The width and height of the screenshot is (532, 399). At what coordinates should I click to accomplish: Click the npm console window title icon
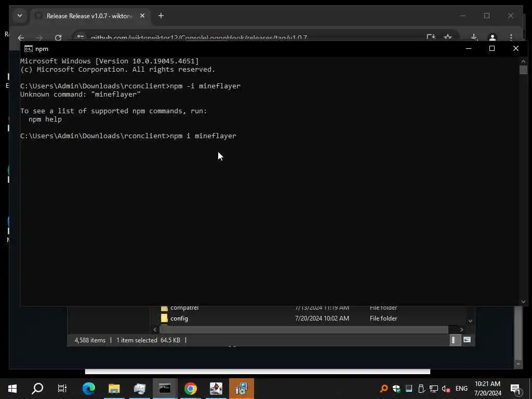pyautogui.click(x=29, y=49)
